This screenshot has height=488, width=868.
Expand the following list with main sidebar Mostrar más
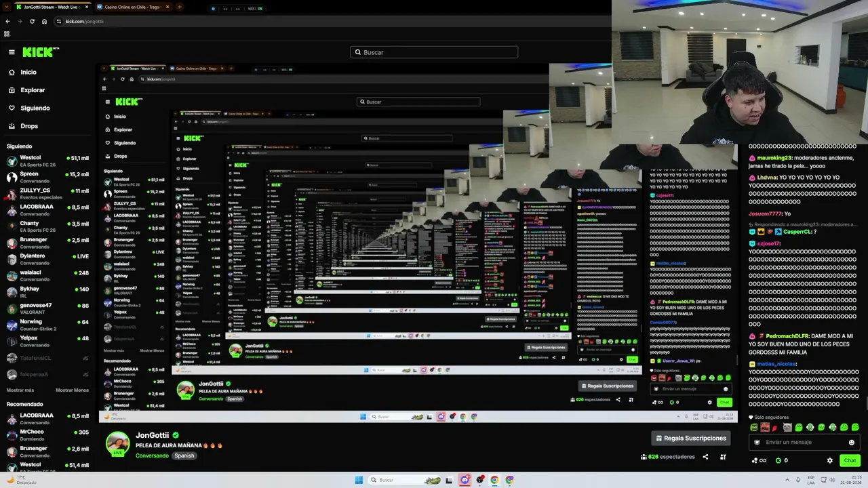coord(20,390)
